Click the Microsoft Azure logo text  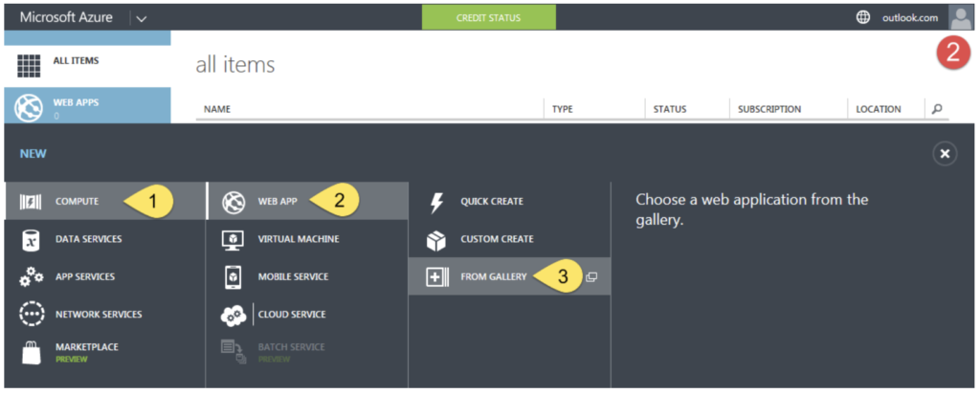click(66, 17)
